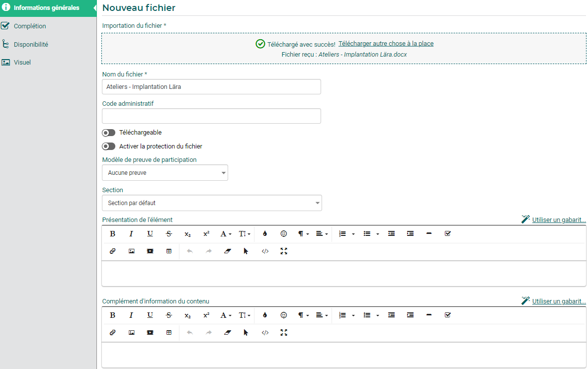Toggle Activer la protection du fichier
Image resolution: width=588 pixels, height=369 pixels.
click(109, 147)
